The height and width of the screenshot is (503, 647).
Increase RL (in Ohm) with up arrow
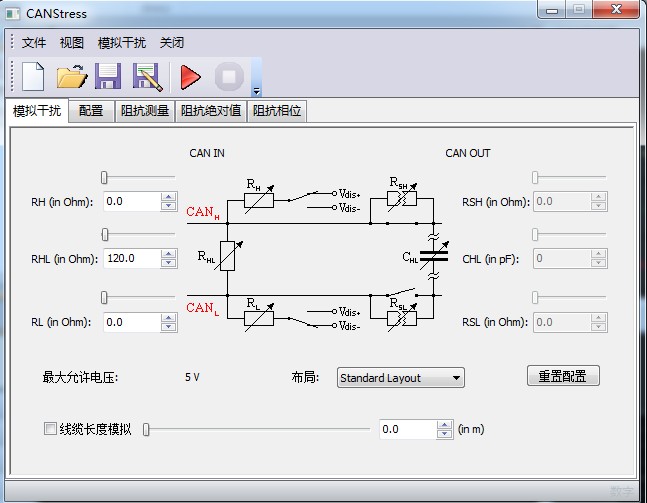click(x=167, y=317)
